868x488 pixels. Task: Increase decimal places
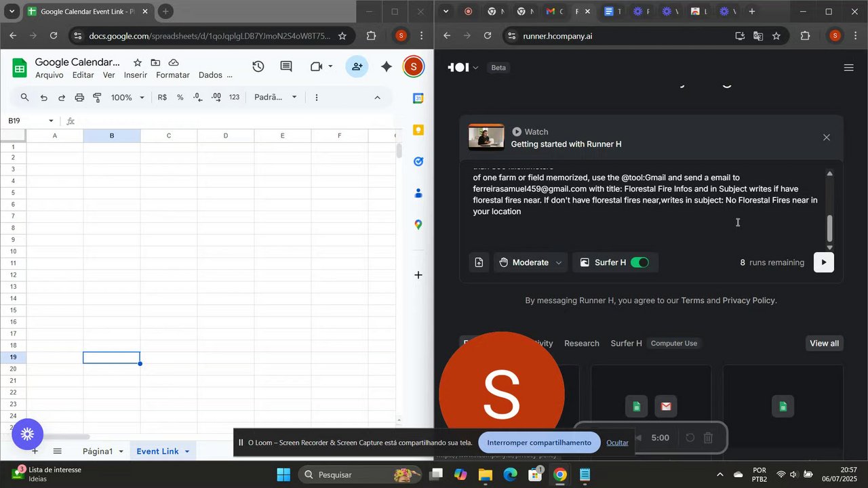click(216, 98)
